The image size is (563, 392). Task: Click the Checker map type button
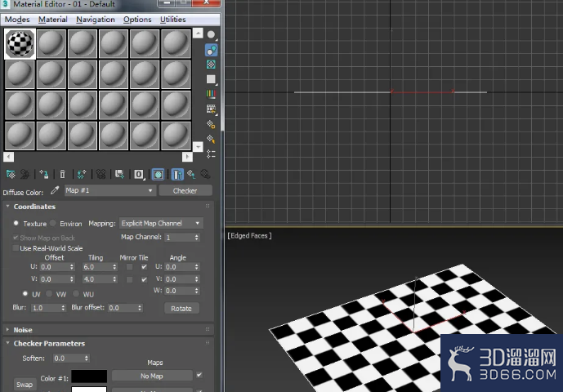click(185, 190)
